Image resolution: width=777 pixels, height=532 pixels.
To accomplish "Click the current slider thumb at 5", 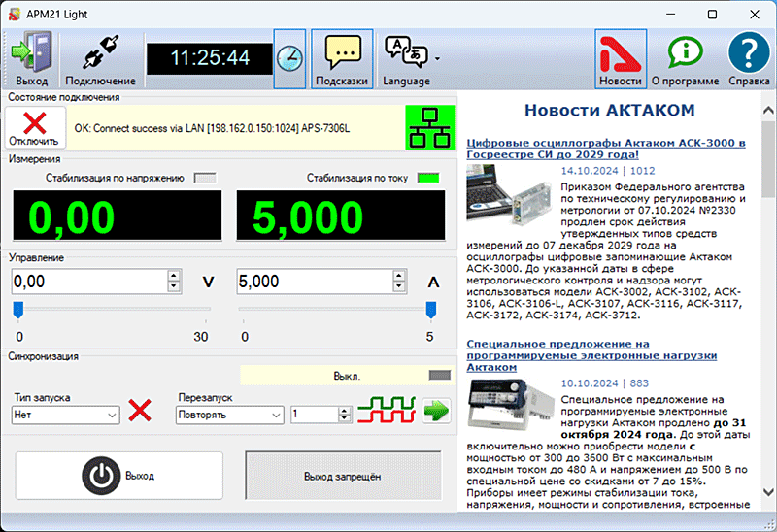I will click(x=431, y=310).
